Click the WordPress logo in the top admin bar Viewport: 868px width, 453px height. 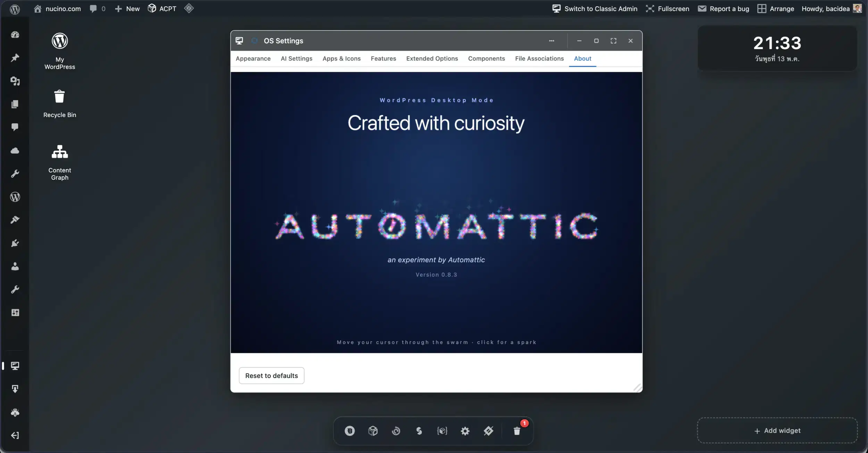pyautogui.click(x=15, y=9)
